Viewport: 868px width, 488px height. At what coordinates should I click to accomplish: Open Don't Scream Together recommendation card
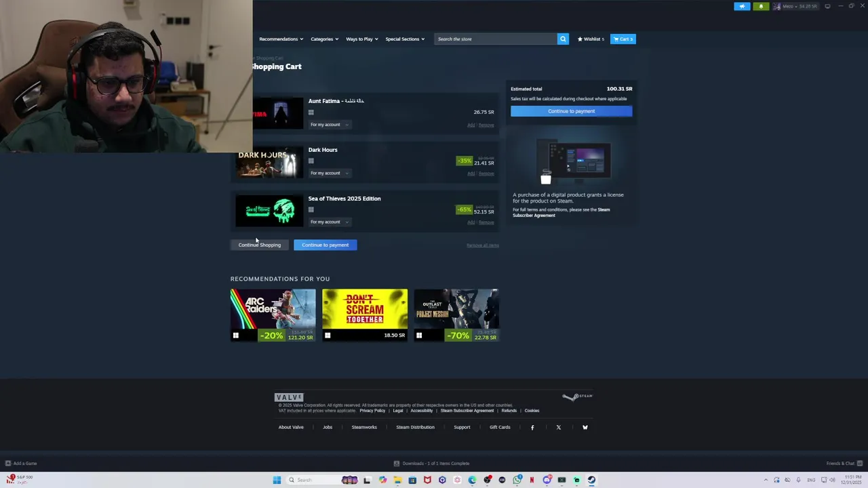point(365,315)
